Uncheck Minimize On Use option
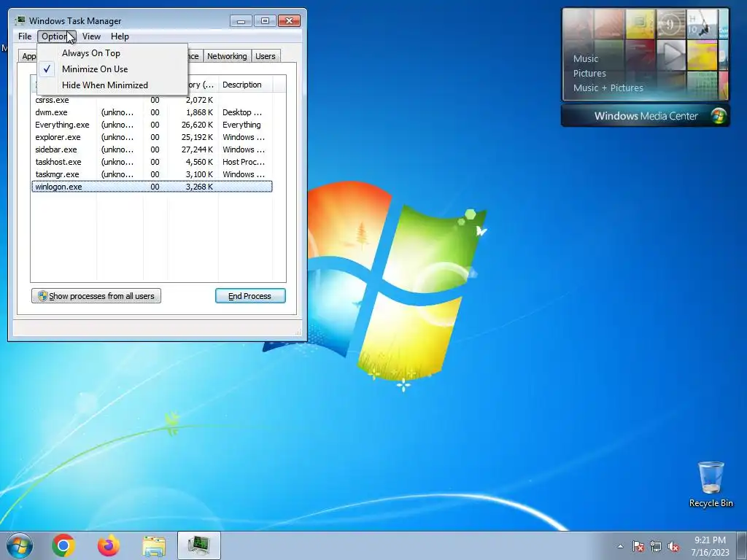 pyautogui.click(x=112, y=69)
